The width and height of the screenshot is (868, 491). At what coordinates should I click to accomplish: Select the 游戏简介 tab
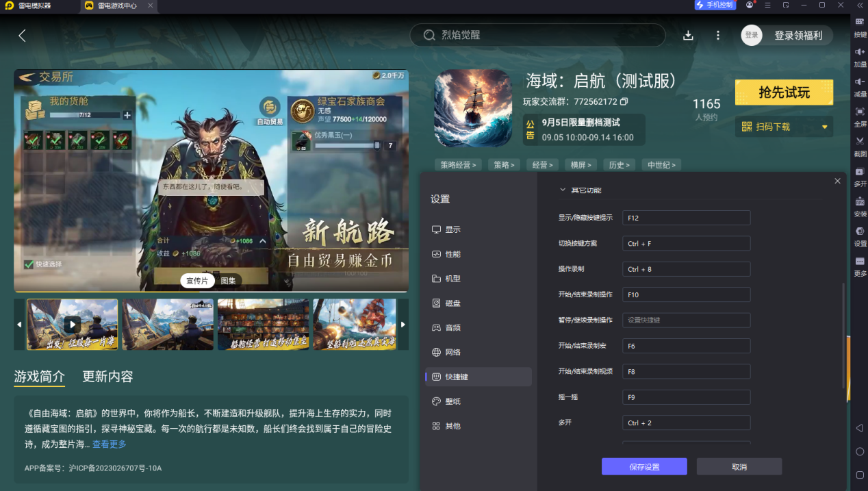(40, 377)
